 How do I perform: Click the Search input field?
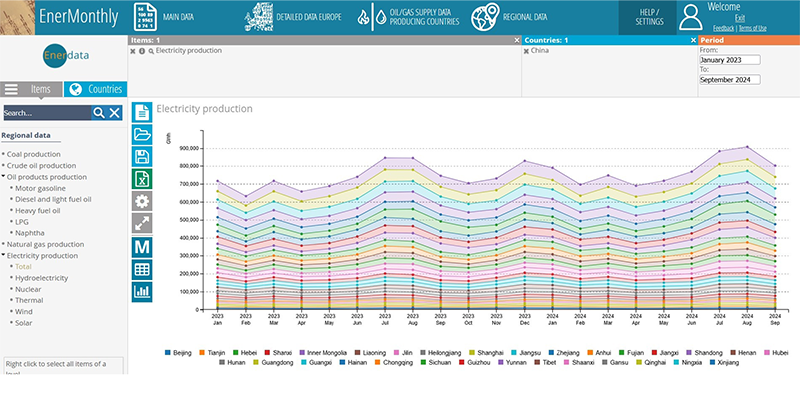(x=47, y=113)
